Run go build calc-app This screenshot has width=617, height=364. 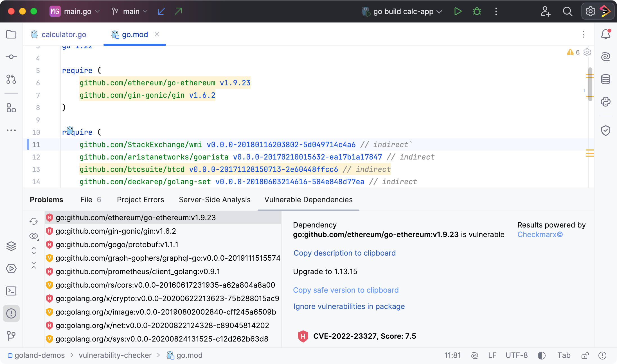458,12
